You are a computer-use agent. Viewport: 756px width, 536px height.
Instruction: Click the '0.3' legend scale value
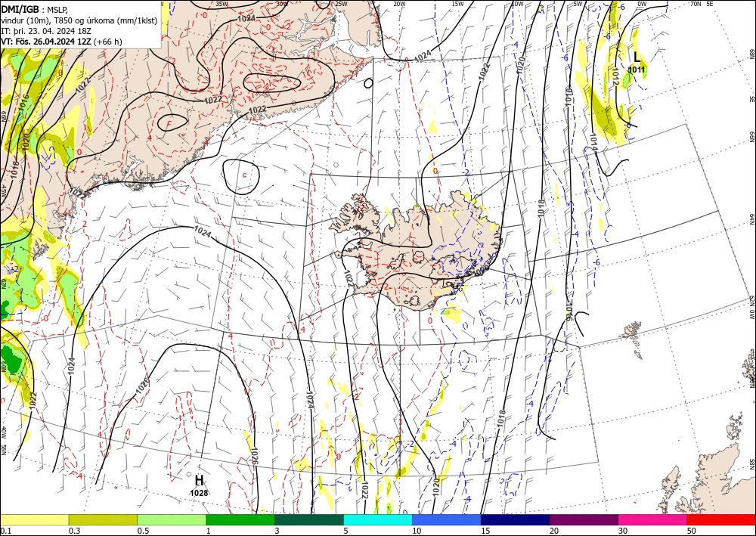coord(74,531)
